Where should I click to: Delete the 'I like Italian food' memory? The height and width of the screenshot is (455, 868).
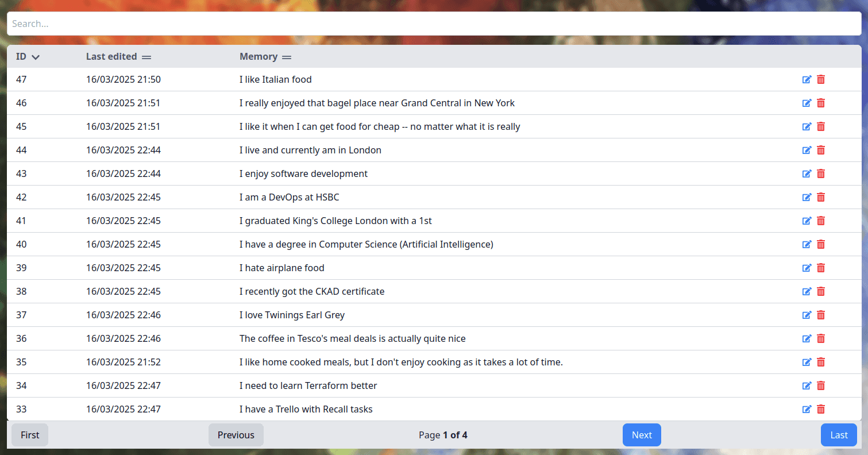821,79
